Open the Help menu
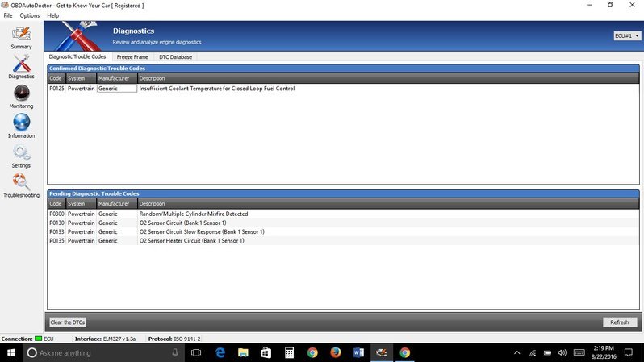 click(x=53, y=15)
